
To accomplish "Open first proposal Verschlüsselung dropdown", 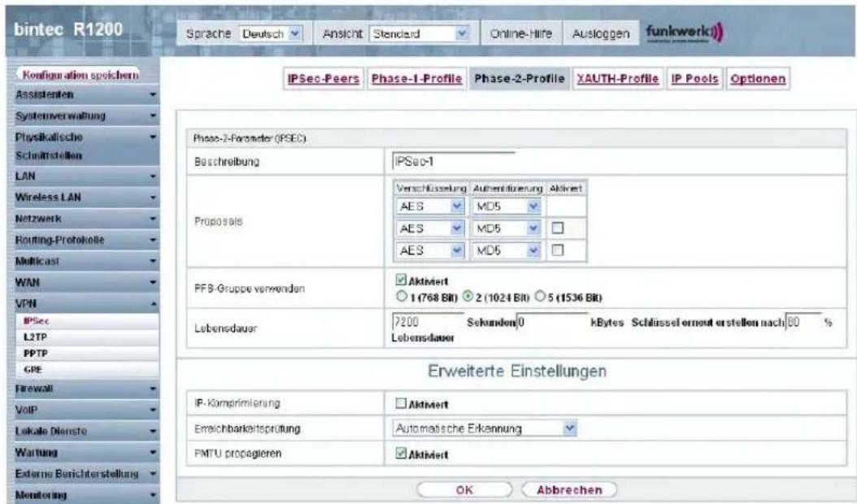I will 430,206.
